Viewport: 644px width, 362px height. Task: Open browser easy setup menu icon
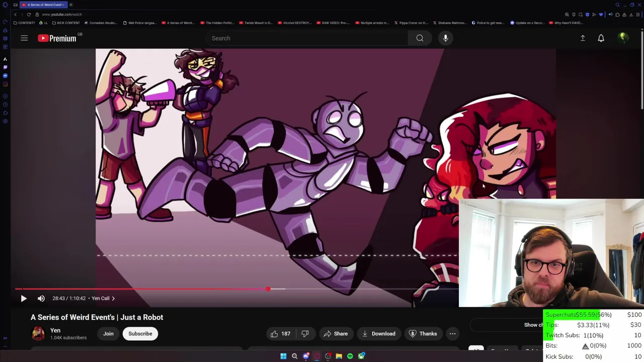[638, 15]
